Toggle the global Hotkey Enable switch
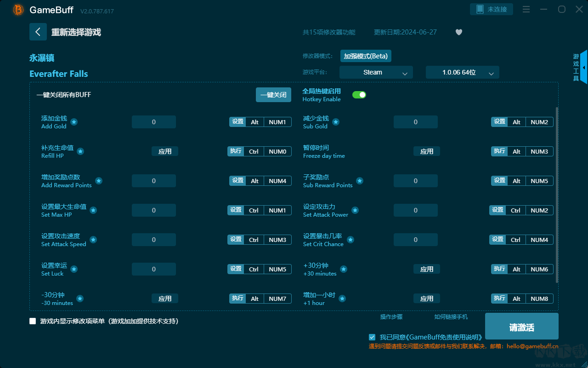Image resolution: width=588 pixels, height=368 pixels. click(359, 95)
